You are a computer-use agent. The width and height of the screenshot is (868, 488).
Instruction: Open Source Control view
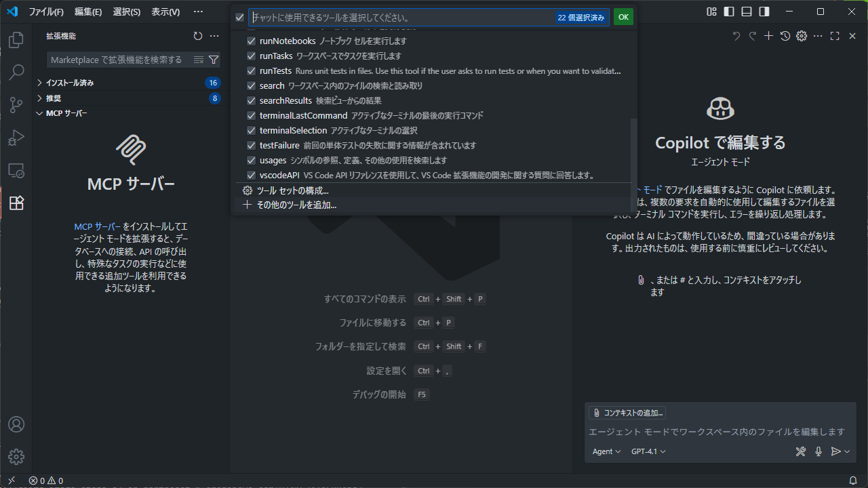click(16, 104)
